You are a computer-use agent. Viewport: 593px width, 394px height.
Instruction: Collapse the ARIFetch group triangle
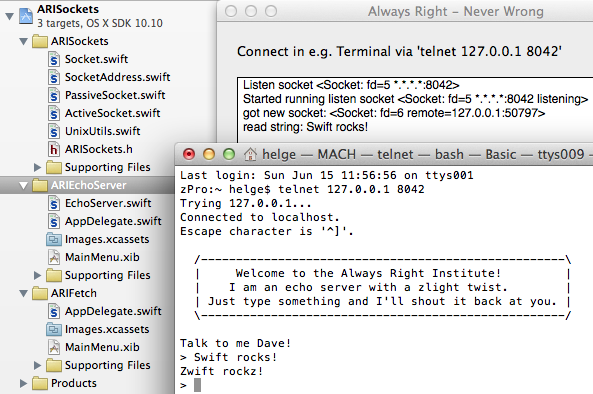pos(23,293)
